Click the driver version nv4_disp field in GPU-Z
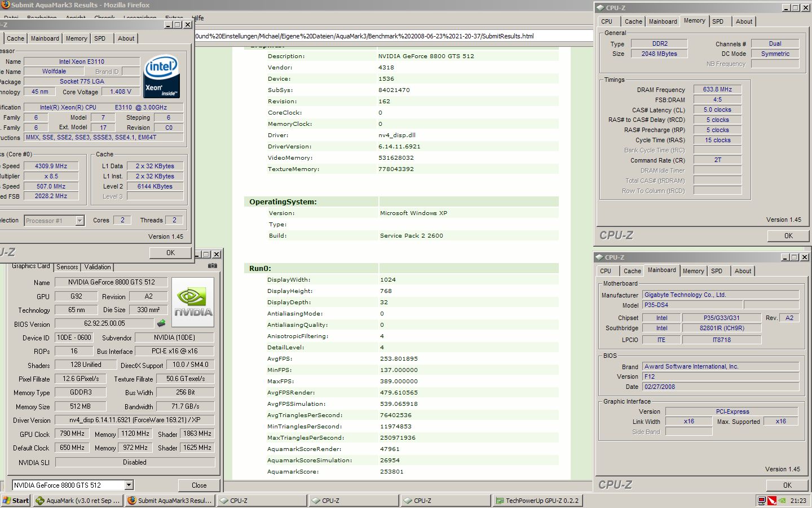Viewport: 812px width, 508px height. point(135,420)
